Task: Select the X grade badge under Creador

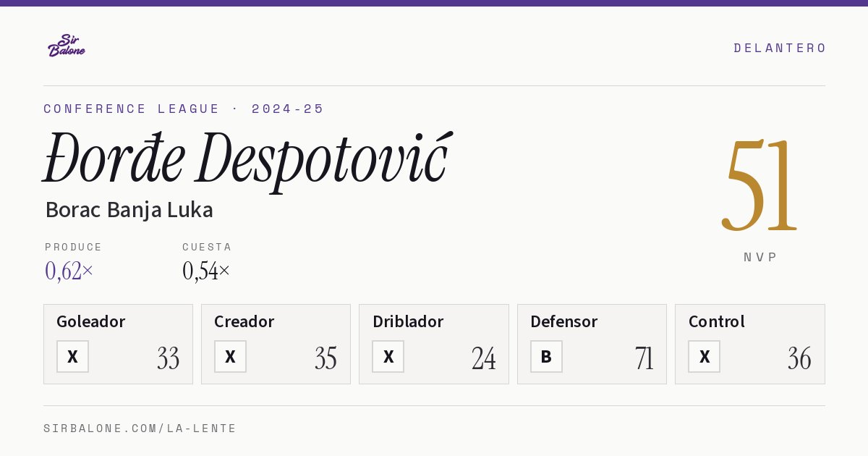Action: (x=230, y=357)
